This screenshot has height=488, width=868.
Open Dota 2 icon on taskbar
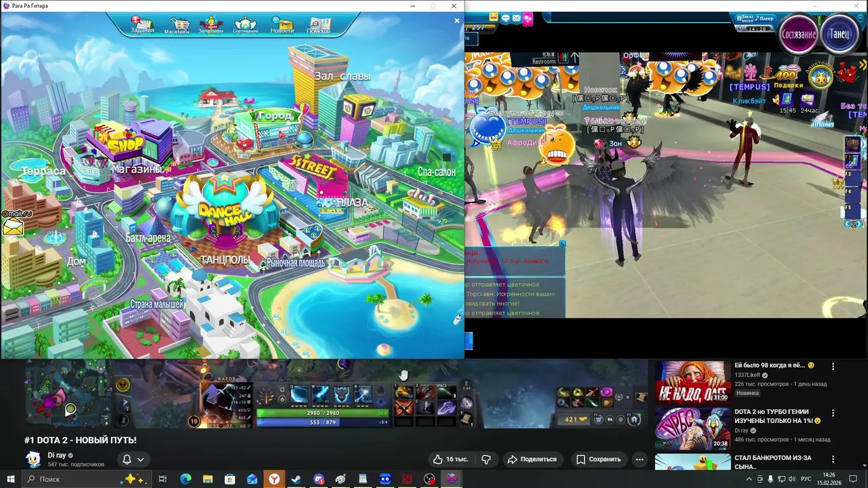pyautogui.click(x=407, y=479)
